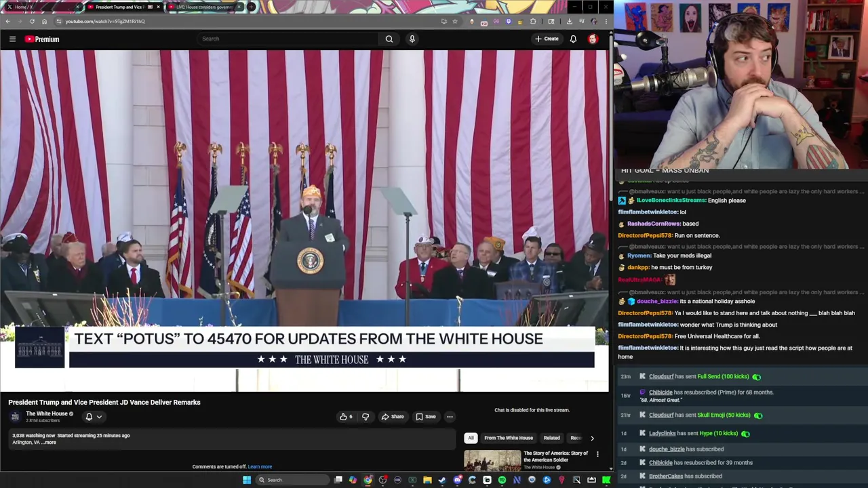Viewport: 868px width, 488px height.
Task: Open YouTube notifications bell in header
Action: coord(573,39)
